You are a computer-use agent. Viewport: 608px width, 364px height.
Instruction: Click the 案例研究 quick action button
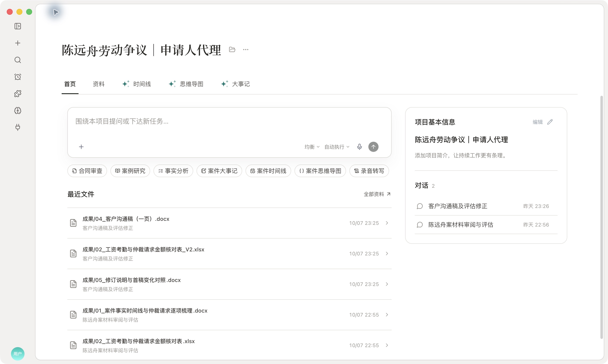(130, 171)
